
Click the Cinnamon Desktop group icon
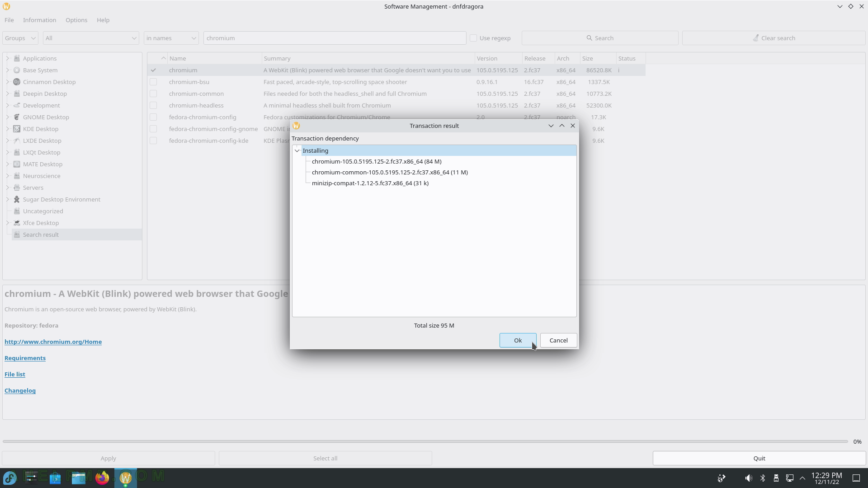pos(17,82)
